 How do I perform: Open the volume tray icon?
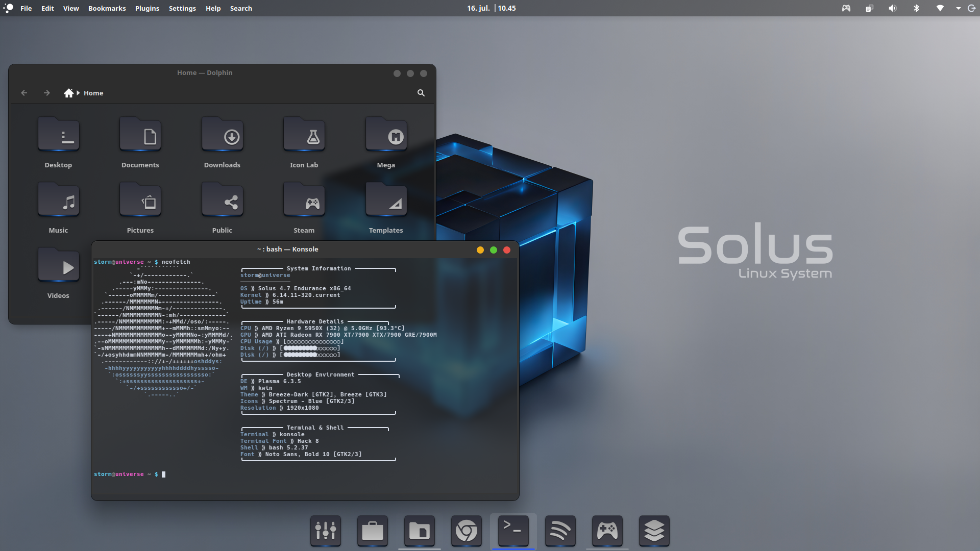click(x=893, y=8)
